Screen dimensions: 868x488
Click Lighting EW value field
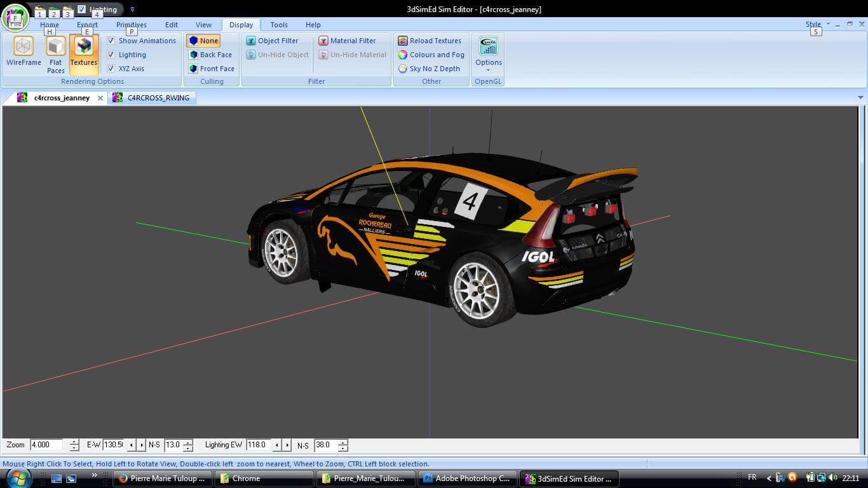259,445
